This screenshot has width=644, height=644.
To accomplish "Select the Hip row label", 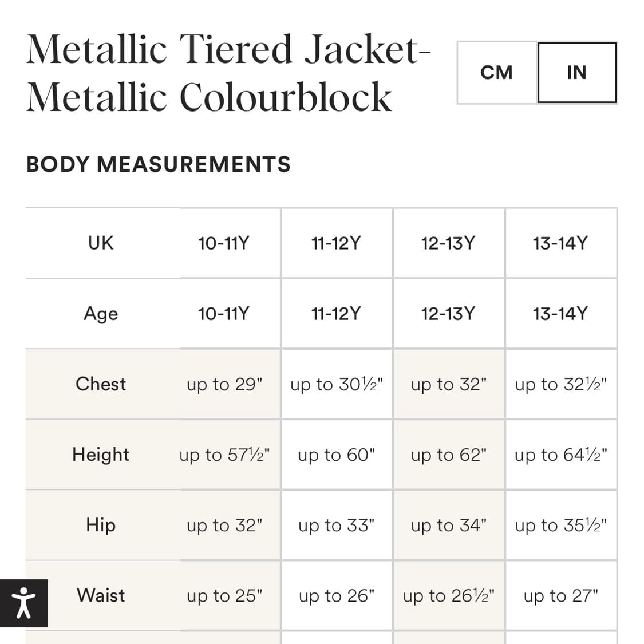I will tap(101, 525).
